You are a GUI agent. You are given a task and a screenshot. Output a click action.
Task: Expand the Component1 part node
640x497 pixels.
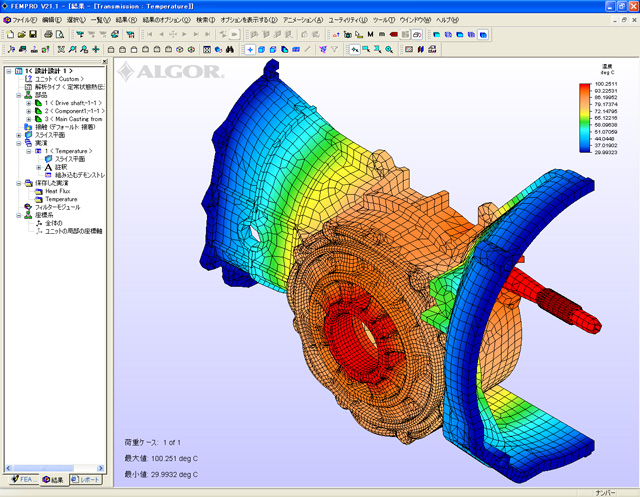[28, 111]
